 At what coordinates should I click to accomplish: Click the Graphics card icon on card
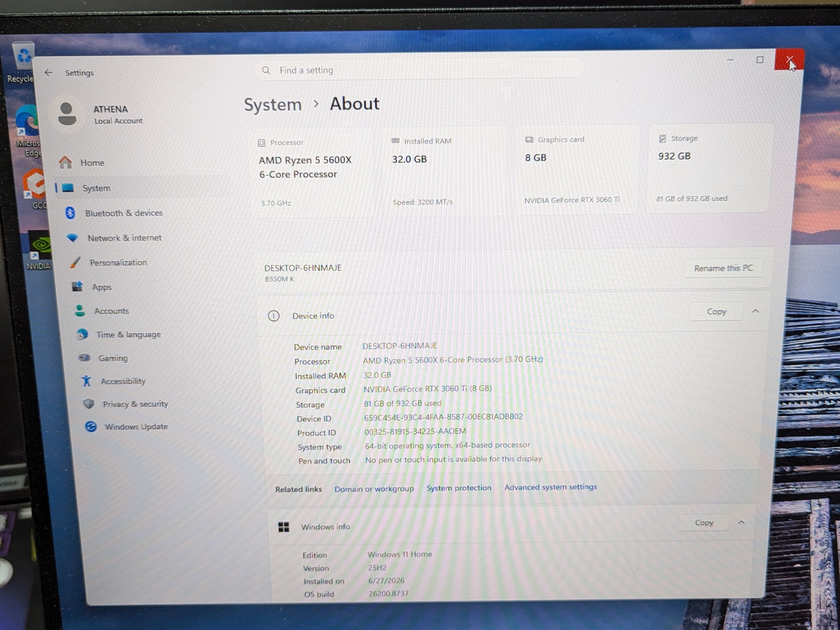(x=529, y=140)
